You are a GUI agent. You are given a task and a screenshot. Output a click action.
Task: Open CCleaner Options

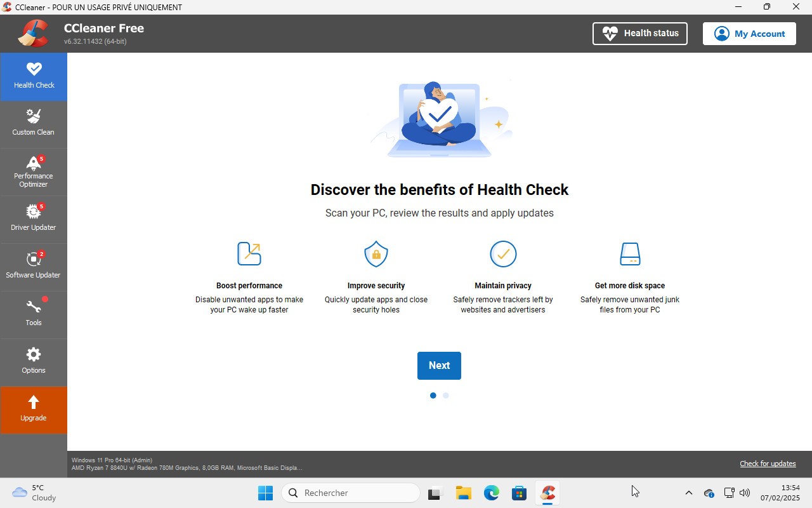(x=33, y=361)
